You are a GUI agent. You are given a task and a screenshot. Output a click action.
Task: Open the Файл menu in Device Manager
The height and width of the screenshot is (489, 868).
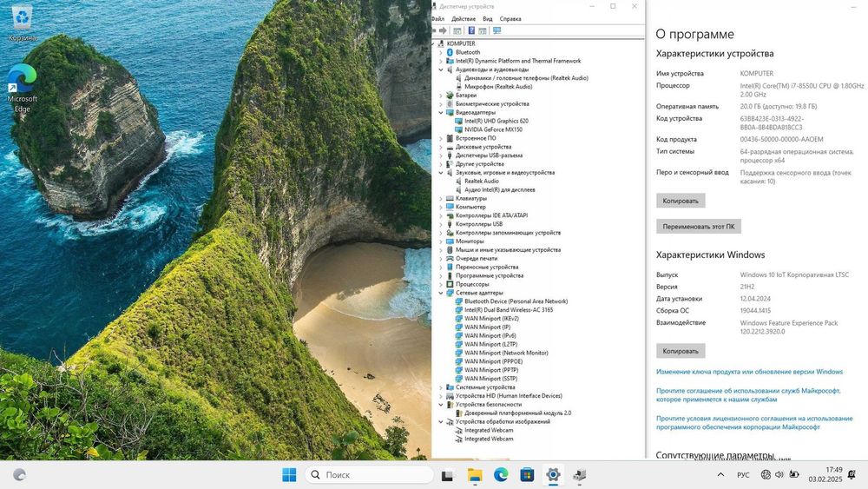pyautogui.click(x=437, y=19)
